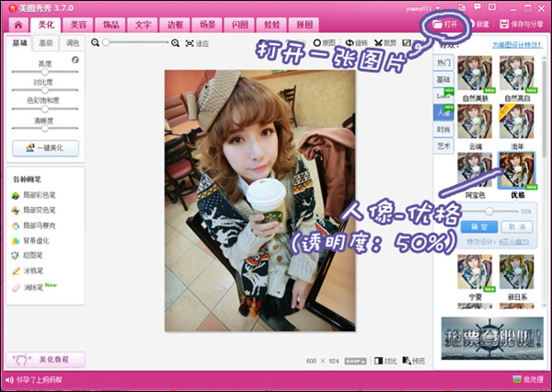Open the 场景 tab
The image size is (552, 392).
(207, 25)
